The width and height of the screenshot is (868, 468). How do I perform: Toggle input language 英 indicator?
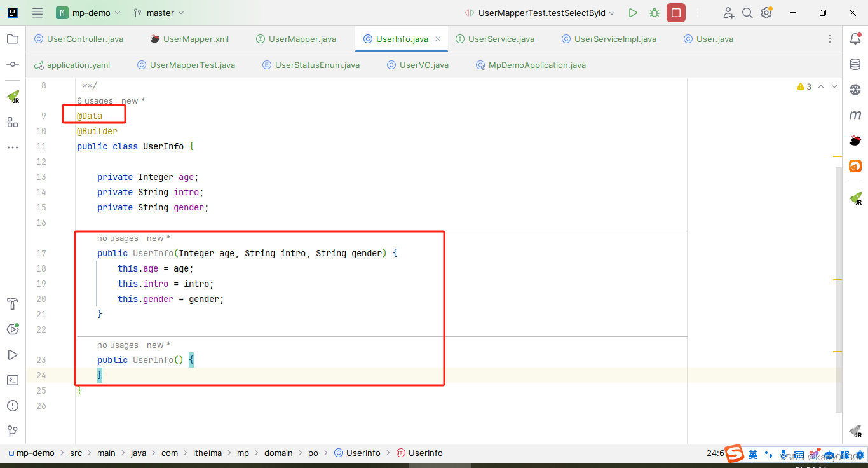point(753,454)
